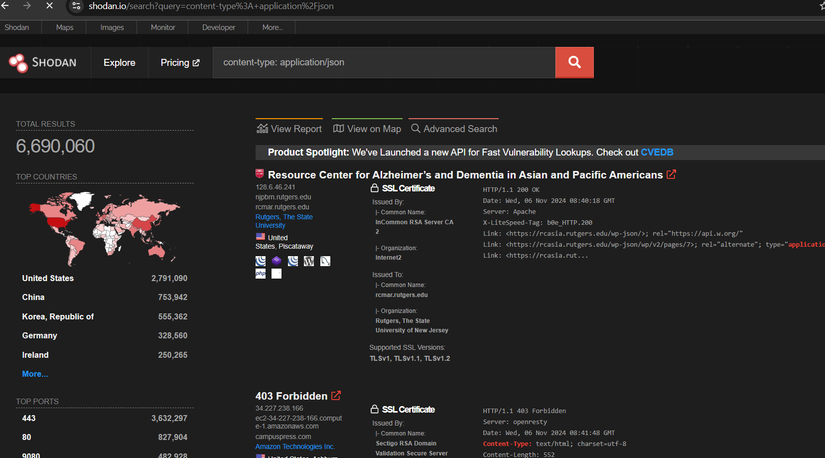Expand the More... top menu
Viewport: 825px width, 458px height.
[272, 27]
